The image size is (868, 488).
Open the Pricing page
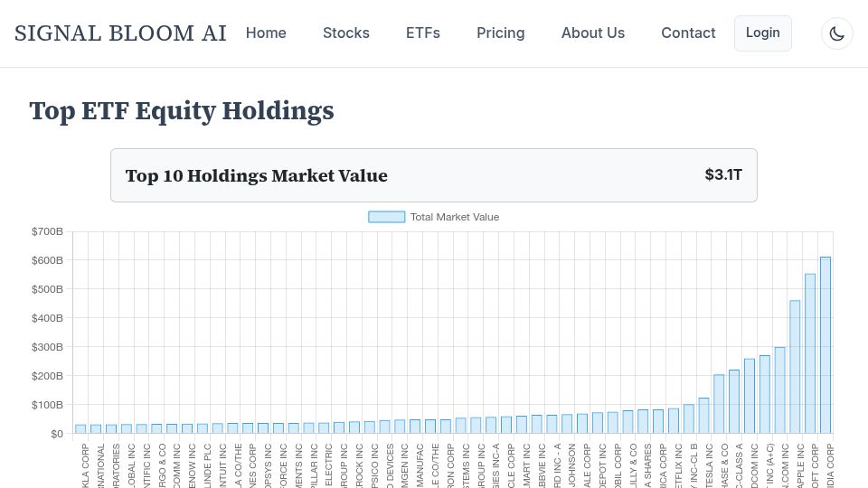click(500, 33)
